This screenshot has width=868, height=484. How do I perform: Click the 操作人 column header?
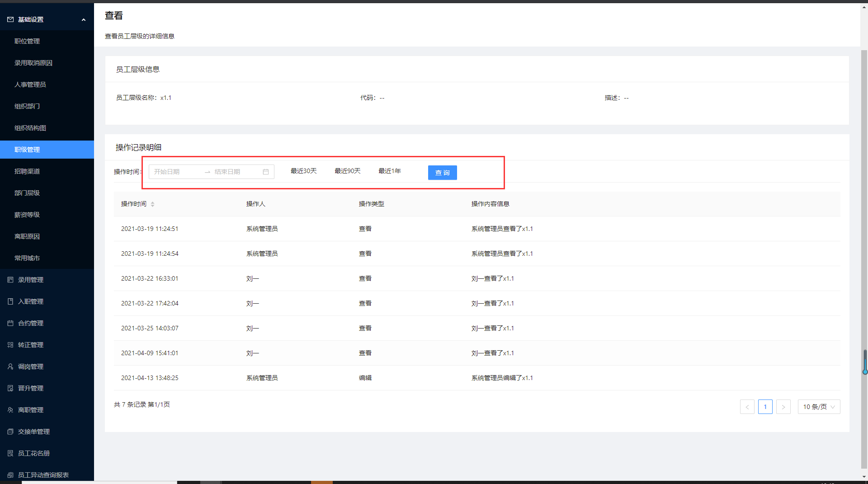[x=256, y=204]
